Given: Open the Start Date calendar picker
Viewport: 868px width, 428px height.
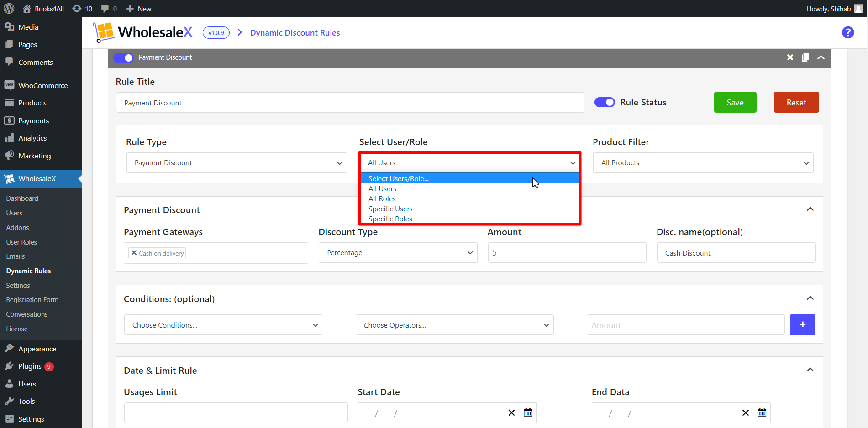Looking at the screenshot, I should (528, 412).
